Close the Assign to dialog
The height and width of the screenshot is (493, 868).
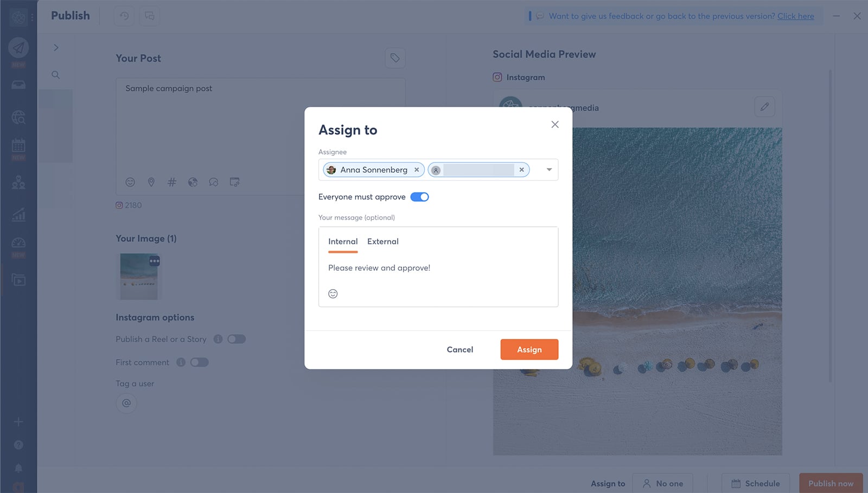point(554,124)
